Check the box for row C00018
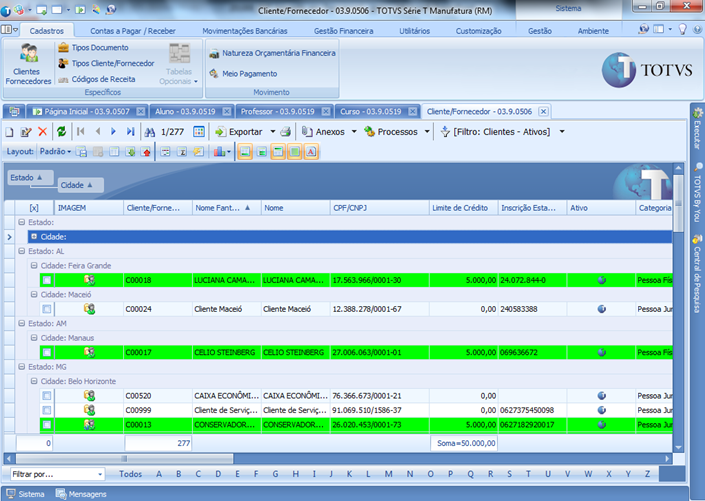 point(47,280)
